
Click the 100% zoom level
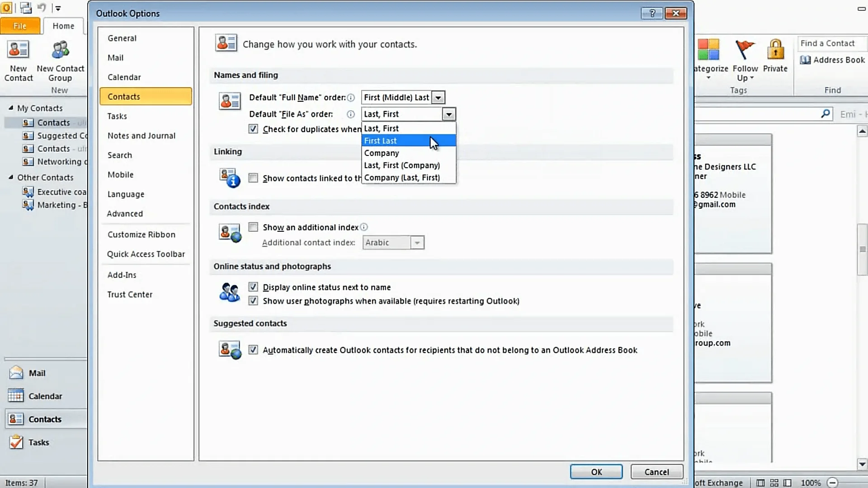[811, 483]
